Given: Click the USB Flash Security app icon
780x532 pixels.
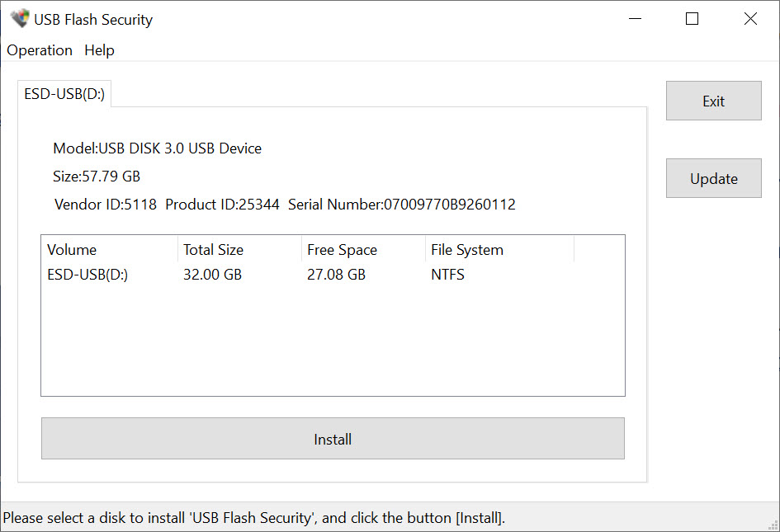Looking at the screenshot, I should coord(20,19).
